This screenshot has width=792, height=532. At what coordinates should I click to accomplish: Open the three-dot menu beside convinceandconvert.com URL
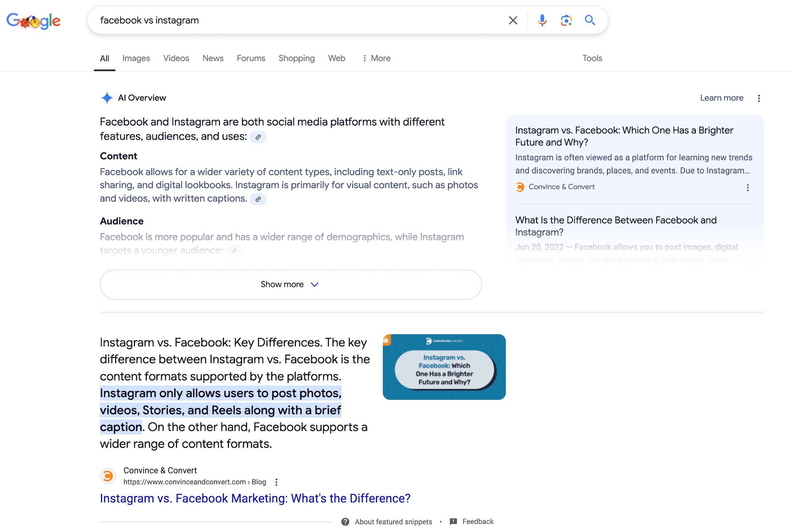tap(276, 482)
